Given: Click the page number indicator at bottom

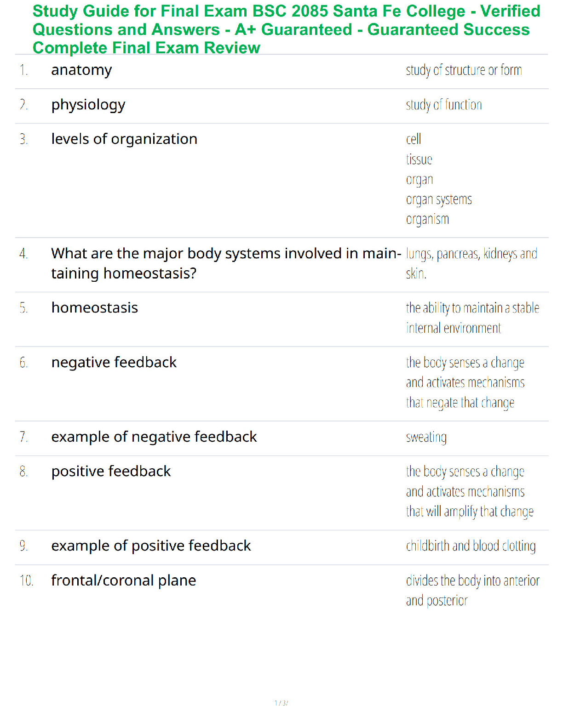Looking at the screenshot, I should pos(281,703).
